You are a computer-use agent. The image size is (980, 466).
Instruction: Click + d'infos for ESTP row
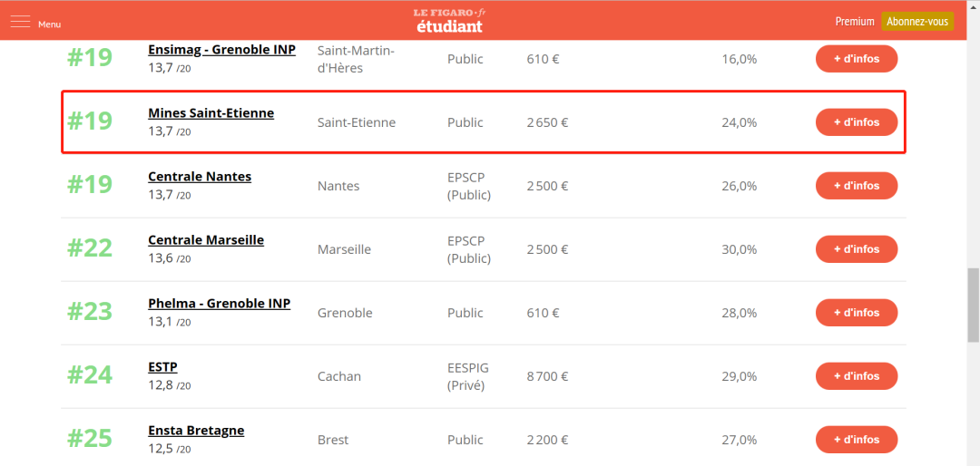pyautogui.click(x=857, y=376)
